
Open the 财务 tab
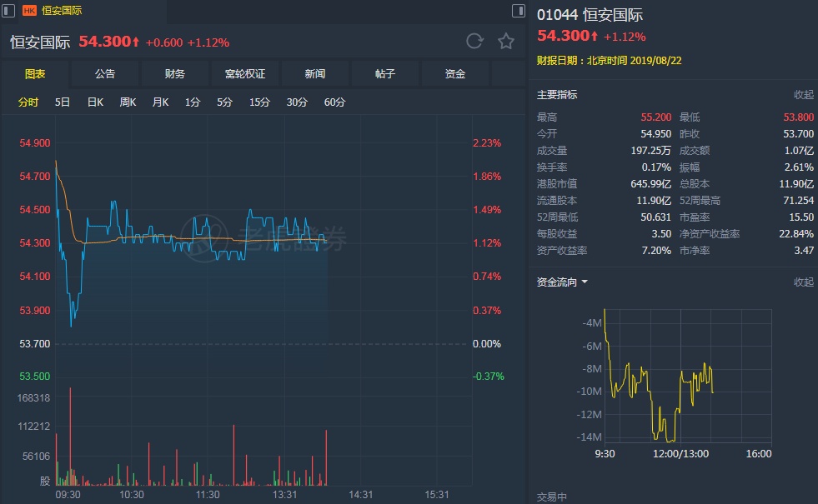tap(175, 74)
